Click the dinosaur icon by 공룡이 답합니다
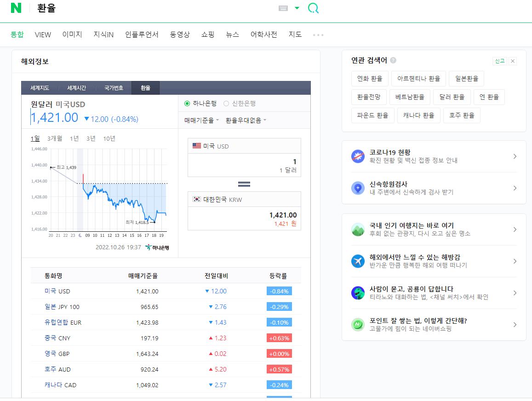532x401 pixels. pyautogui.click(x=358, y=293)
